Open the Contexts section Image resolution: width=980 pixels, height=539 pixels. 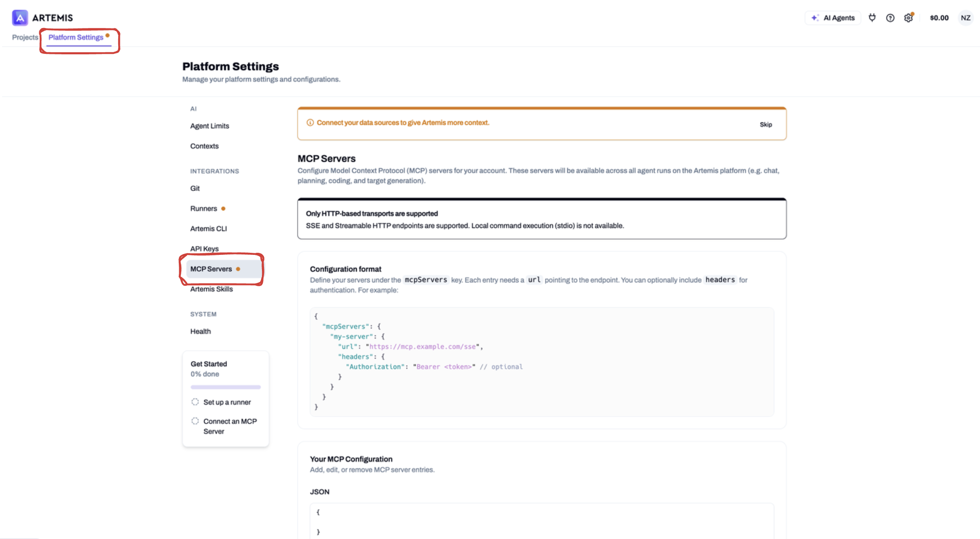click(204, 146)
